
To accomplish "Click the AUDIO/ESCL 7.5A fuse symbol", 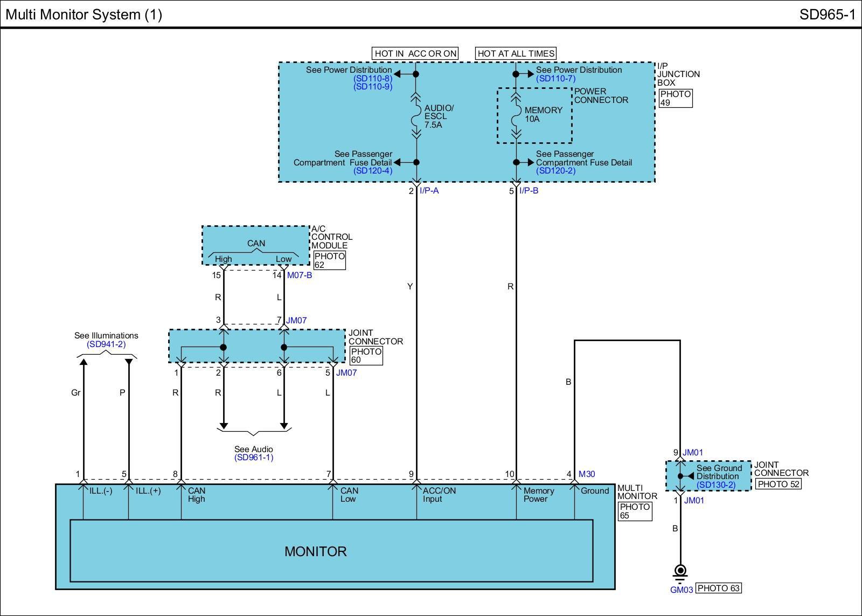I will (416, 116).
